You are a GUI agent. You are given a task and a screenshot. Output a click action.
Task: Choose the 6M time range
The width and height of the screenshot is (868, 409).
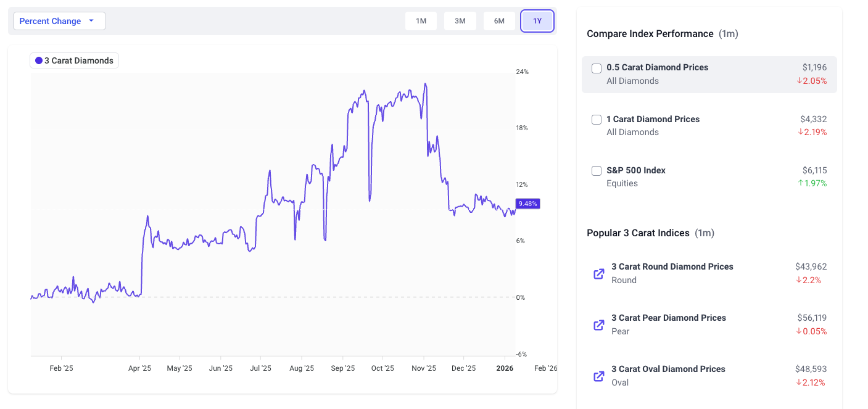click(x=499, y=21)
